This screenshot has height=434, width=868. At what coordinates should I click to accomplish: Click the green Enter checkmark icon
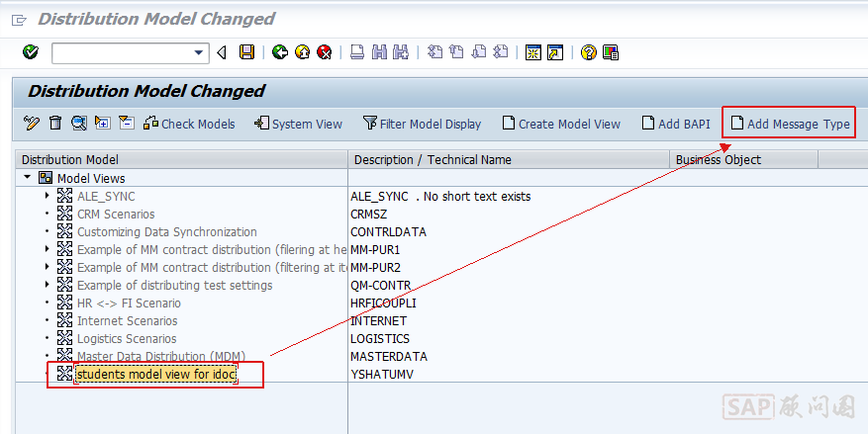31,52
